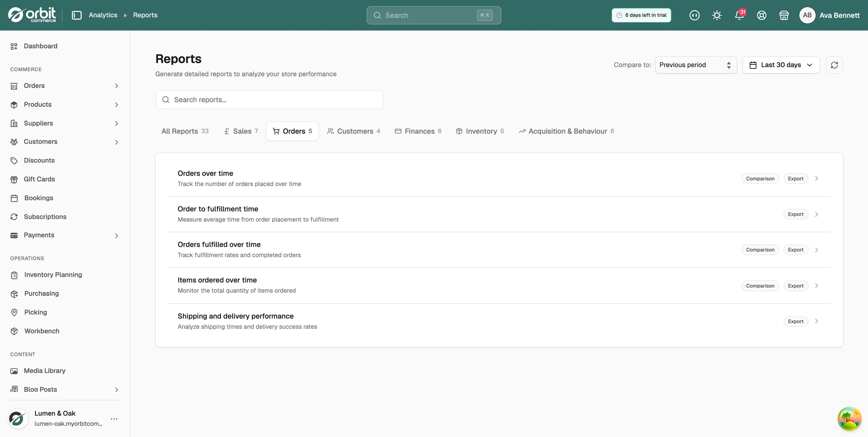This screenshot has width=868, height=437.
Task: Open the store options ellipsis menu
Action: pos(114,419)
